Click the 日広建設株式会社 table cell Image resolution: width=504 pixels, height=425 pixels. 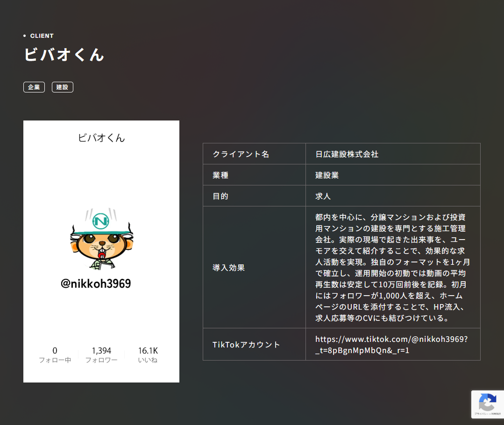347,153
